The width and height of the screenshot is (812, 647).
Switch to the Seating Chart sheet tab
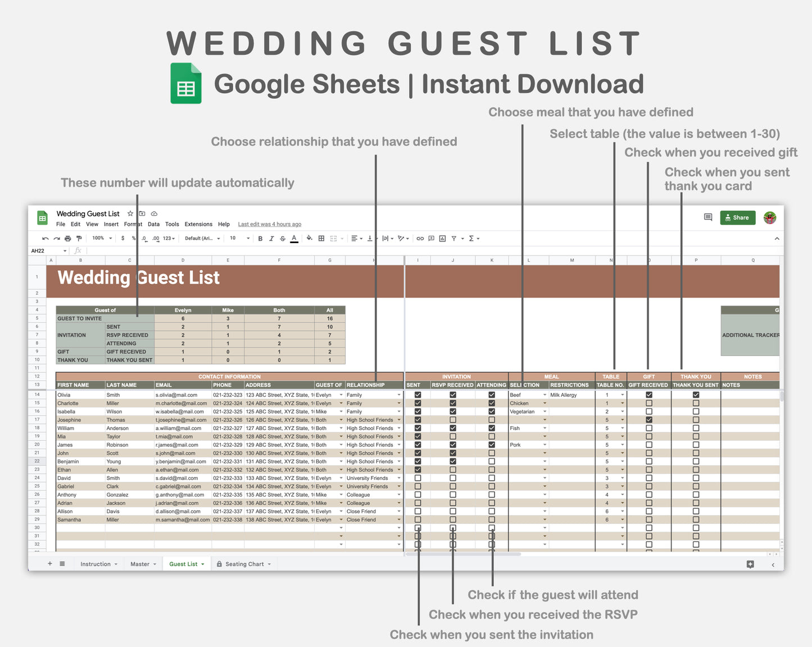244,564
